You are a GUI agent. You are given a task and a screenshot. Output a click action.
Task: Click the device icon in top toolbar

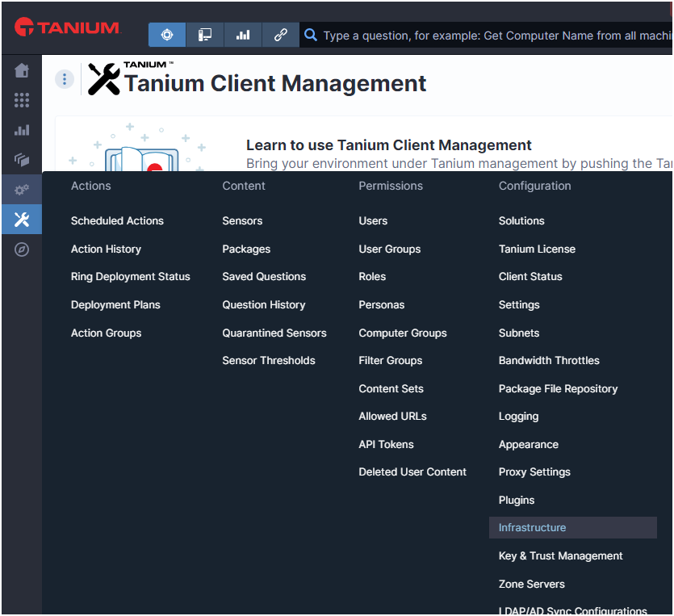click(x=205, y=36)
